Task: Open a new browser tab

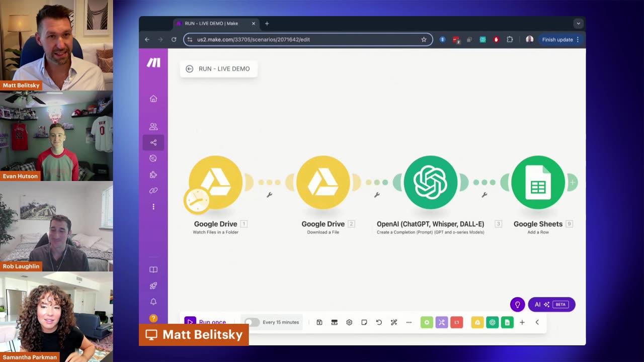Action: (267, 24)
